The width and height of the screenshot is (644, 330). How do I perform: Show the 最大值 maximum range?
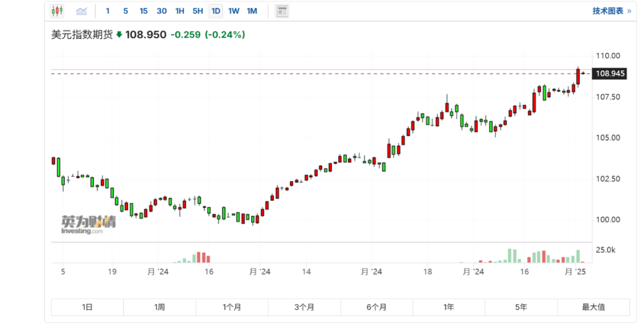pos(593,307)
